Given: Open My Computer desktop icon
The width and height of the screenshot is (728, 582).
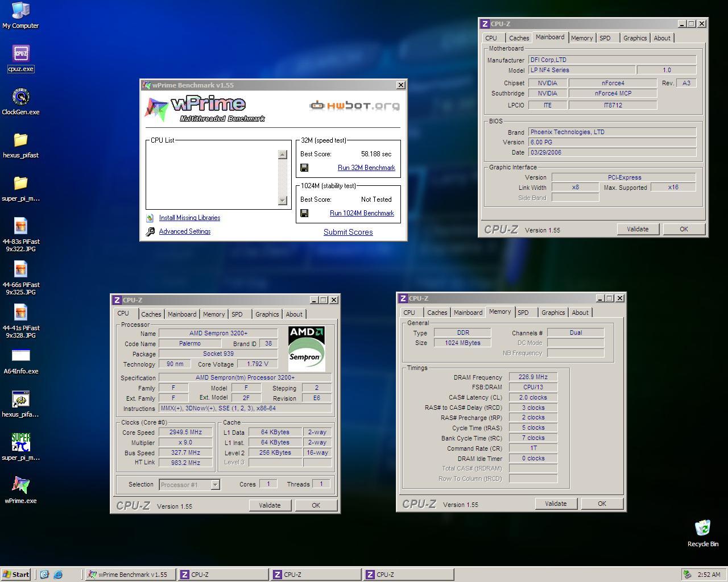Looking at the screenshot, I should (x=20, y=15).
